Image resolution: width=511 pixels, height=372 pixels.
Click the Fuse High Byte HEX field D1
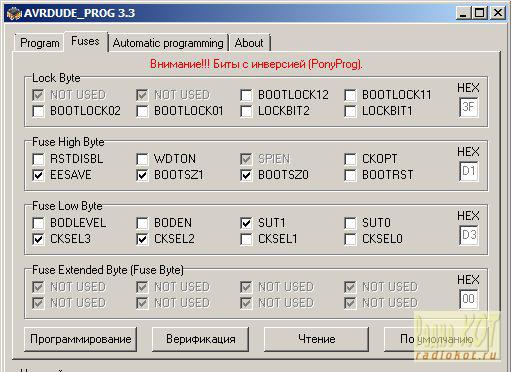coord(469,171)
